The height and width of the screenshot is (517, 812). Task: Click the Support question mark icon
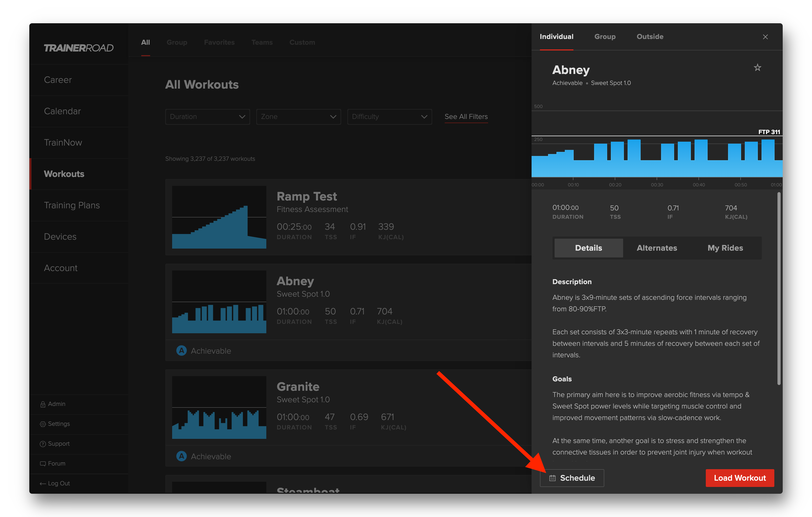[x=43, y=444]
